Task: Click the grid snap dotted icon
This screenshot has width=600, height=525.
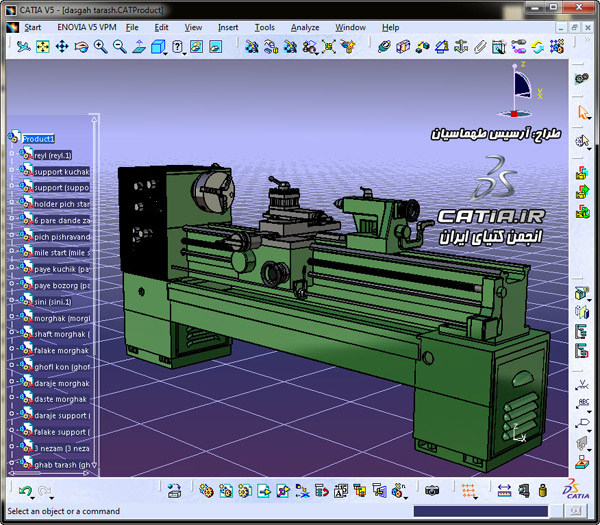Action: (x=468, y=490)
